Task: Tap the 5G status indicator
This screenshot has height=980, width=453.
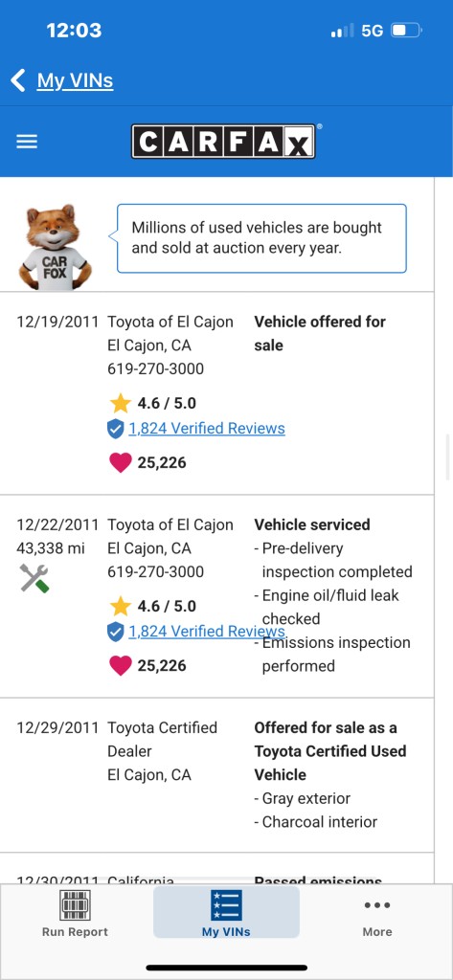Action: click(x=373, y=31)
